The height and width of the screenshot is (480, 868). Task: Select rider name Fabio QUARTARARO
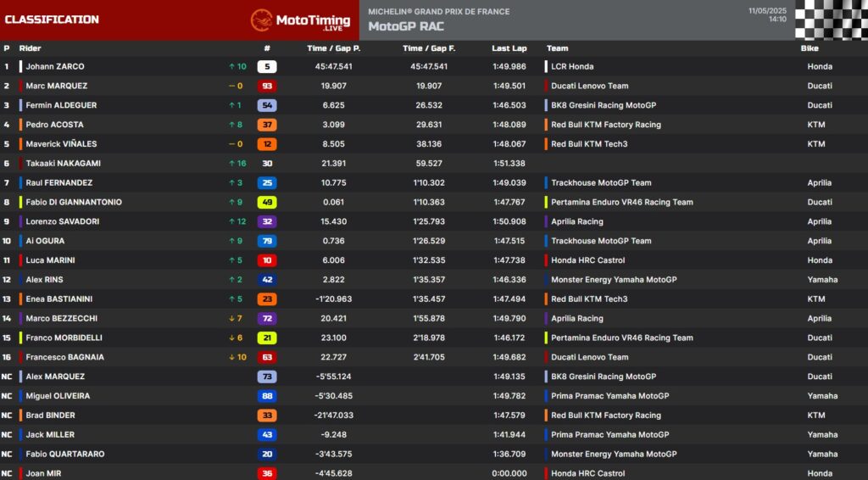64,454
